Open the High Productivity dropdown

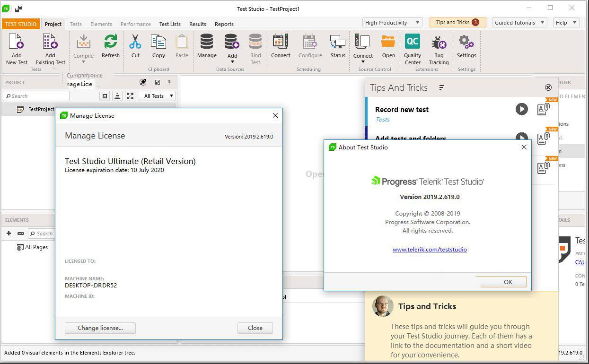(x=392, y=23)
